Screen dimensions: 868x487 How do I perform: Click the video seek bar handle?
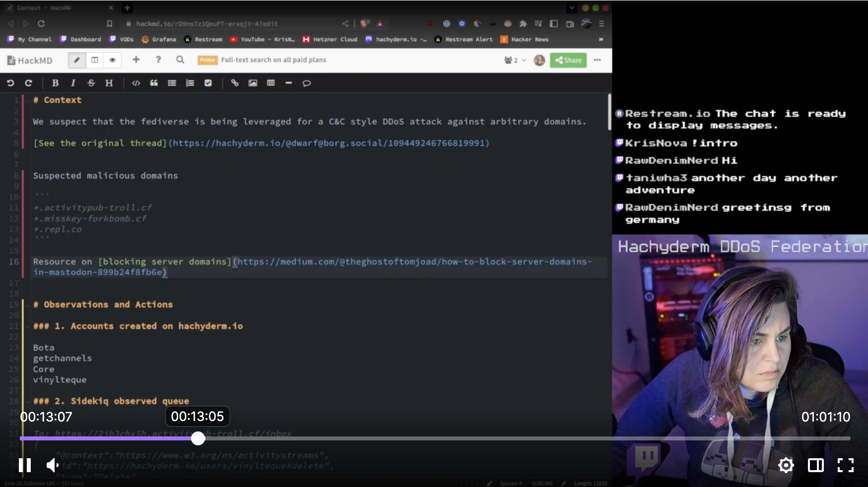coord(198,438)
